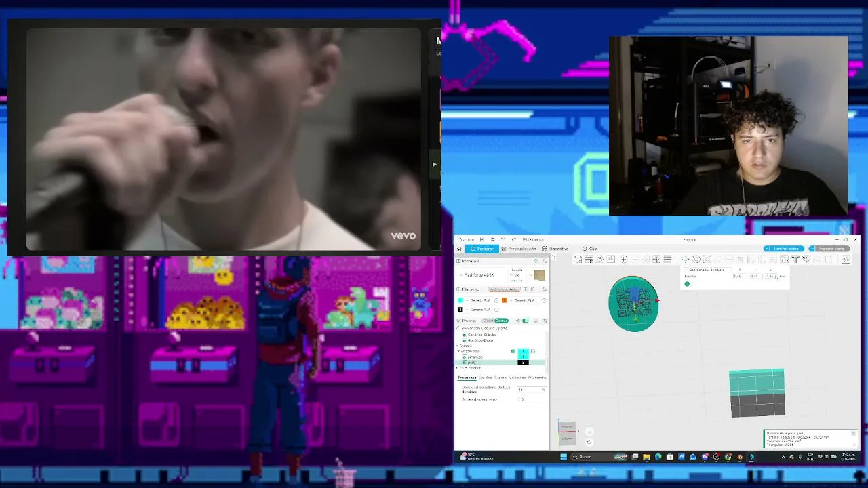Open the Windows Start menu
The image size is (868, 488).
point(564,457)
